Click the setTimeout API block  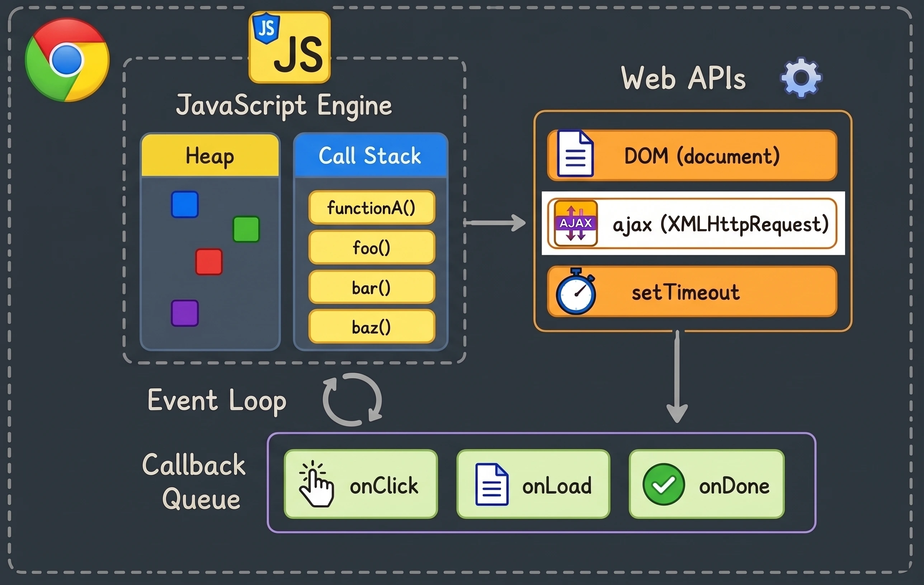pyautogui.click(x=692, y=291)
